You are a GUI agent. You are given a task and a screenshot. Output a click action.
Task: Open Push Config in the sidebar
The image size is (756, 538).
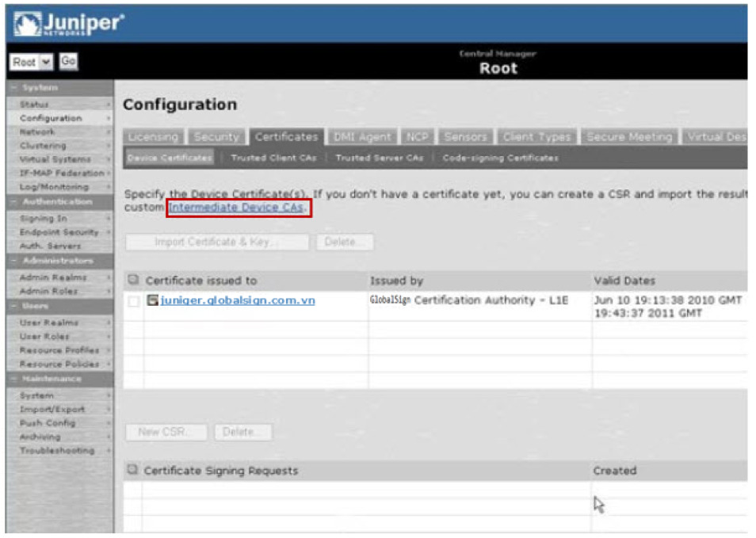pos(48,423)
